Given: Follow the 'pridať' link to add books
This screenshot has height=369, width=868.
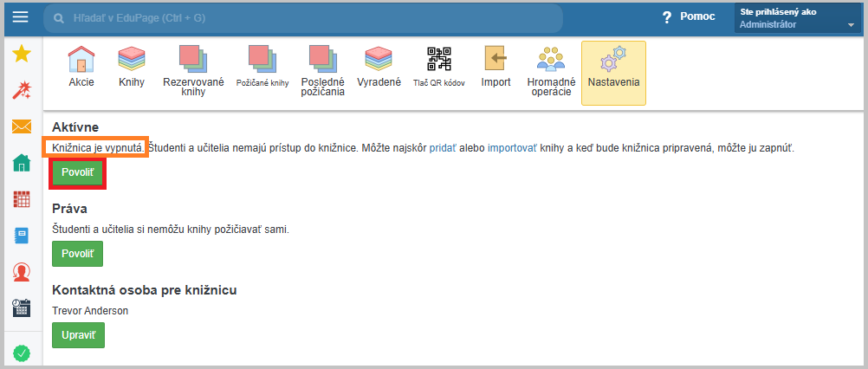Looking at the screenshot, I should coord(444,148).
